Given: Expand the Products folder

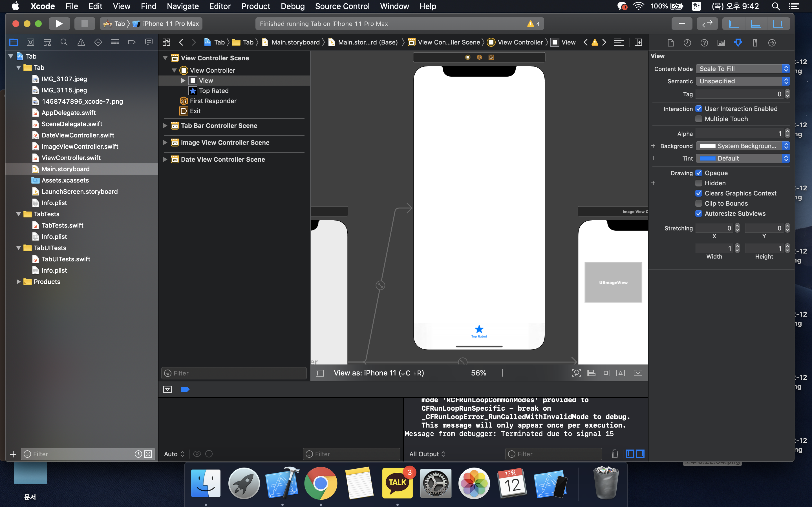Looking at the screenshot, I should (18, 282).
